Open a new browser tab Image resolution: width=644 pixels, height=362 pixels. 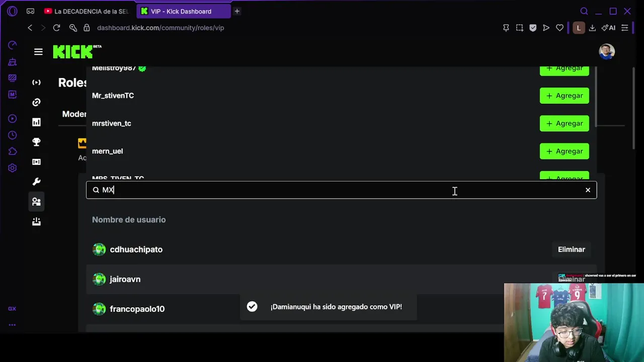point(237,11)
